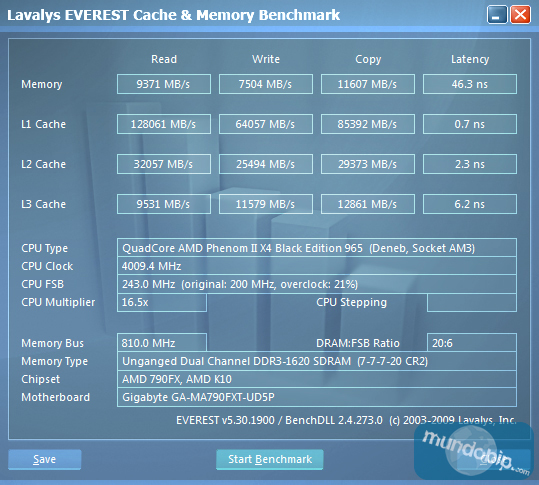The image size is (539, 485).
Task: Click the Save button
Action: click(x=45, y=459)
